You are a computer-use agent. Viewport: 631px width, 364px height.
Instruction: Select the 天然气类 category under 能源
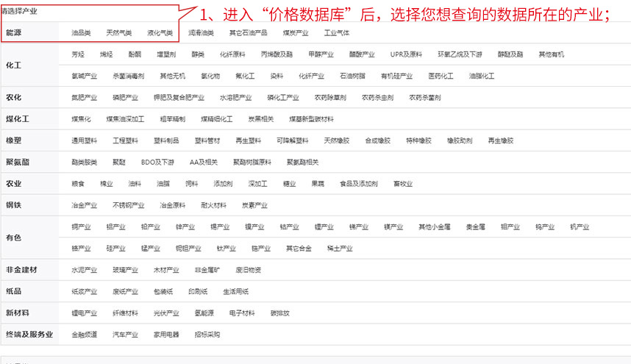[118, 33]
